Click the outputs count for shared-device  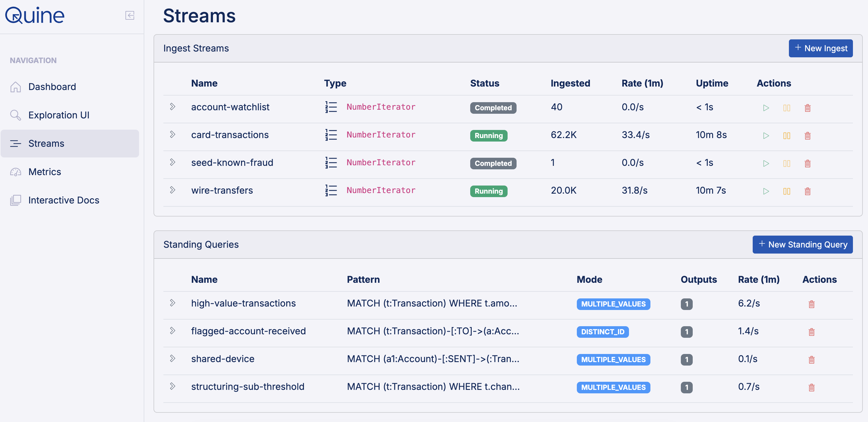(686, 360)
